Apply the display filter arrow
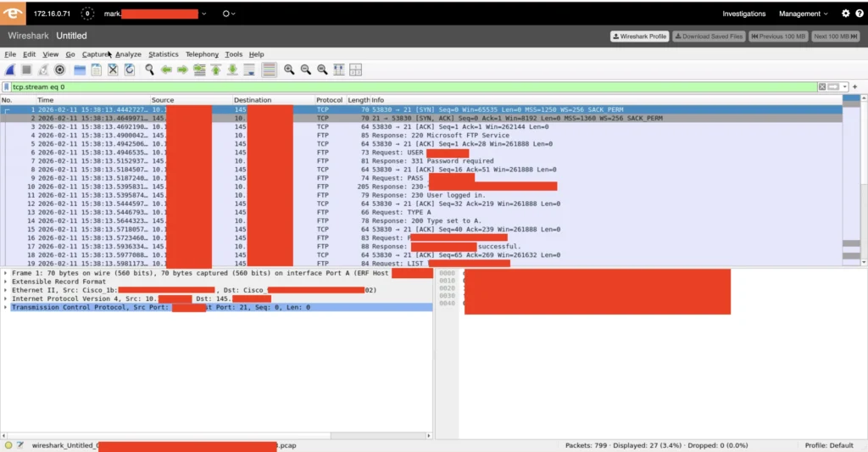This screenshot has width=868, height=452. pos(833,87)
